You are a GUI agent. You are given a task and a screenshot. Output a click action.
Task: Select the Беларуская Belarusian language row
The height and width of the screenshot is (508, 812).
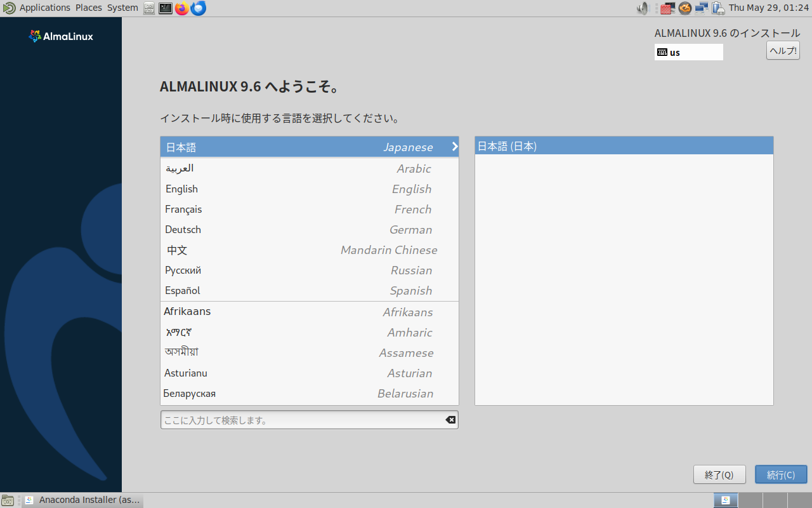[310, 393]
